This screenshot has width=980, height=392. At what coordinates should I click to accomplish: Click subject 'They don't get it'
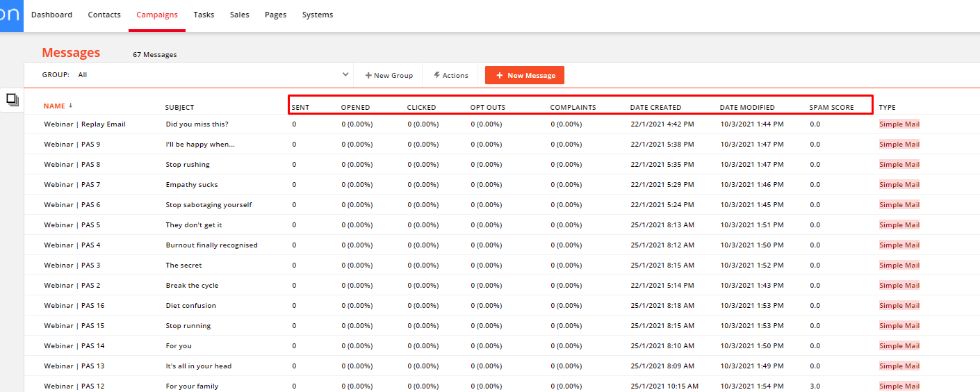point(194,225)
